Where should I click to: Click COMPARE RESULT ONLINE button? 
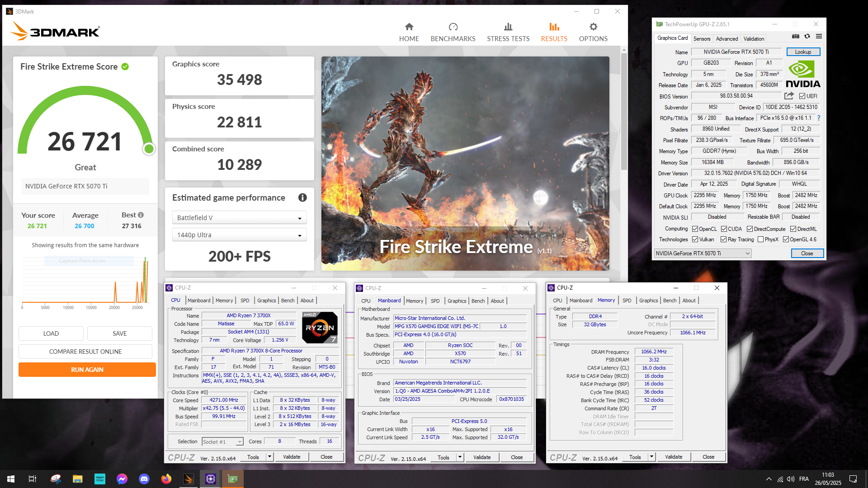[85, 352]
